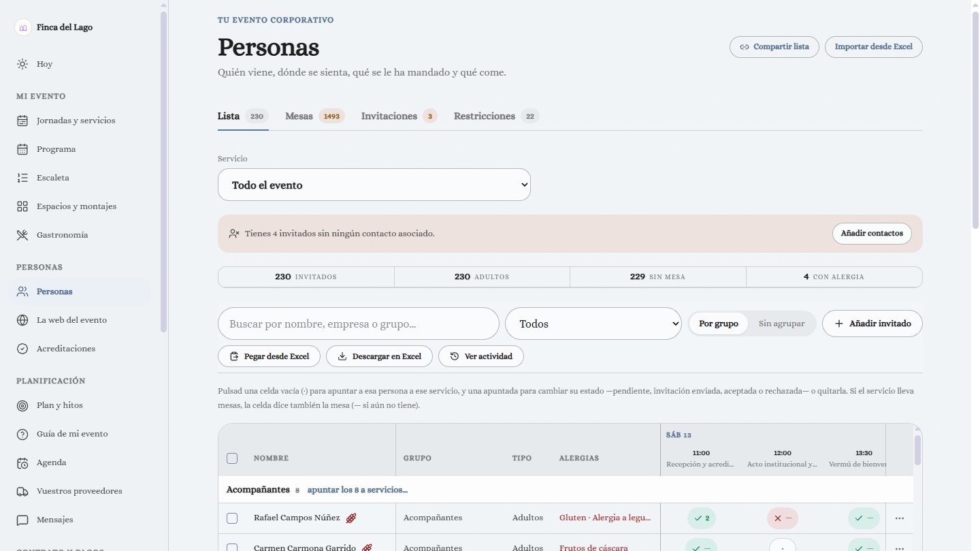Switch to the Mesas tab

point(315,116)
